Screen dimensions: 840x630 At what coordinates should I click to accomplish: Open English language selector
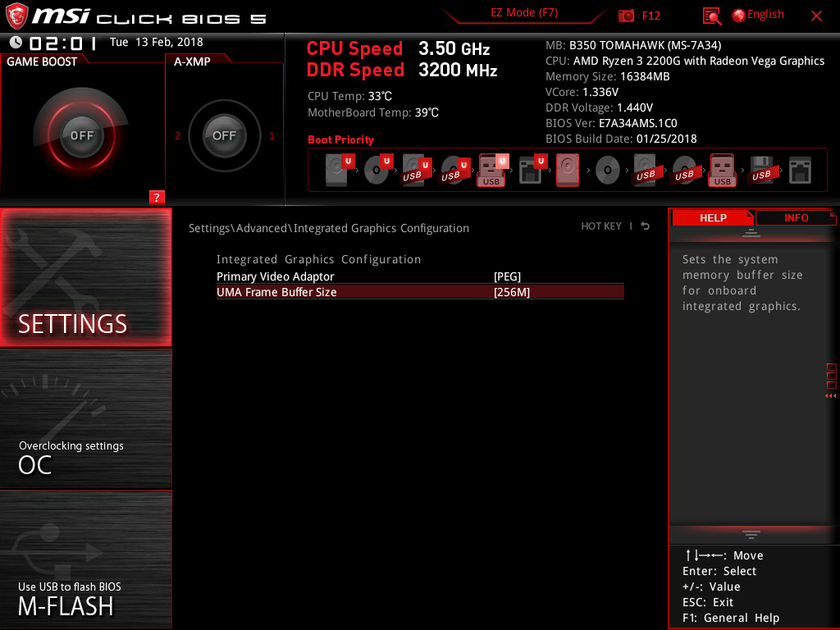[765, 15]
